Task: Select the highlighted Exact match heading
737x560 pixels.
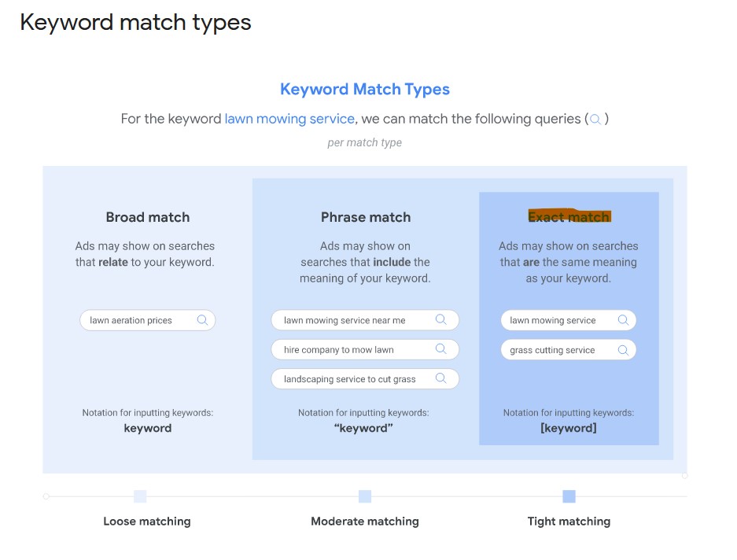Action: pos(569,216)
